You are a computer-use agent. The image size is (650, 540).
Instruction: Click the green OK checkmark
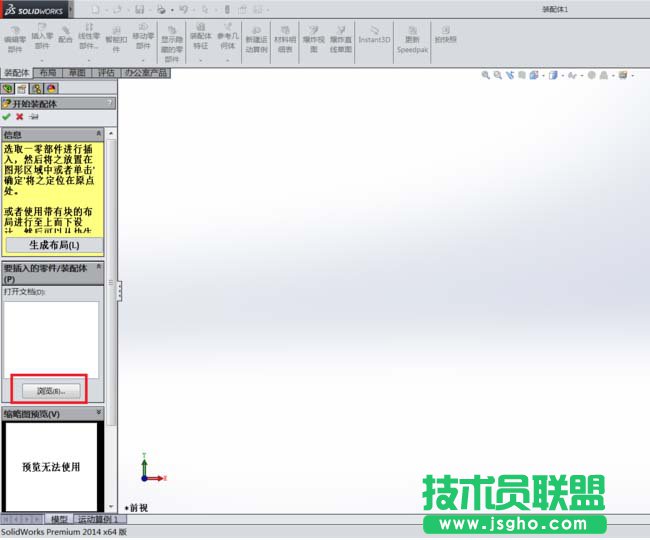coord(6,117)
